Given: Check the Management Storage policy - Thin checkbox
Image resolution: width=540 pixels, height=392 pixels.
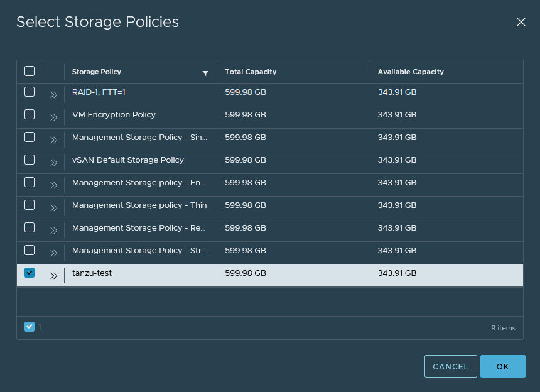Looking at the screenshot, I should click(30, 205).
